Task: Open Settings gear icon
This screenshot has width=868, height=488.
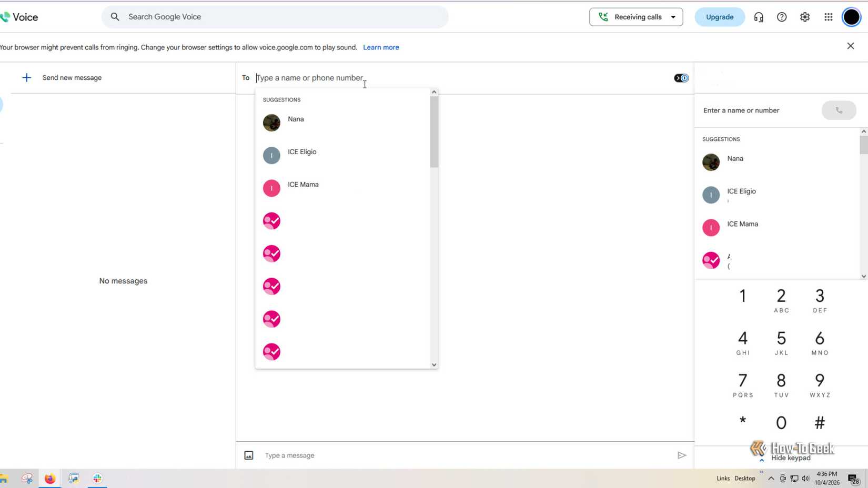Action: click(805, 17)
